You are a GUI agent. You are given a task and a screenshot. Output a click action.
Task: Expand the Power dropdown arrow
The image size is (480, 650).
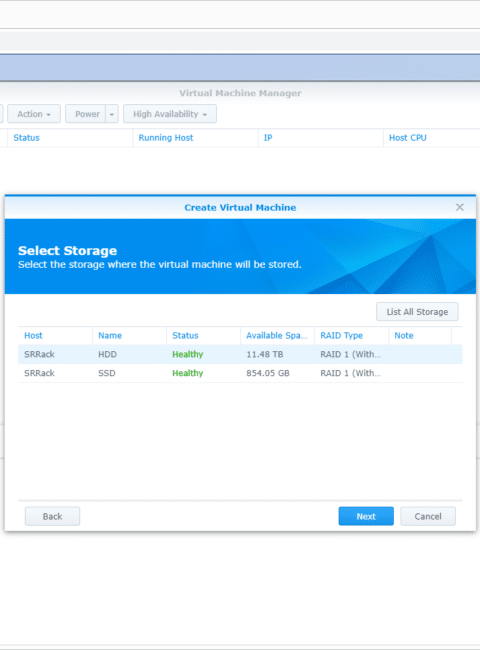point(112,114)
